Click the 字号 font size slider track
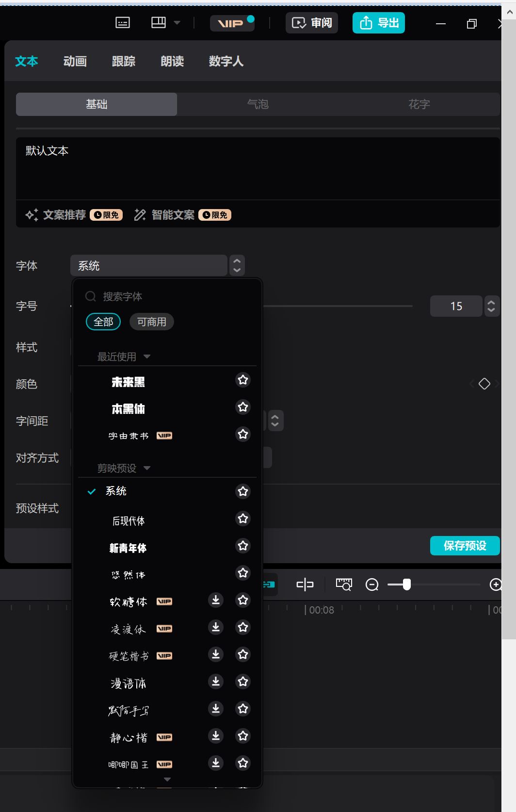 [x=338, y=306]
